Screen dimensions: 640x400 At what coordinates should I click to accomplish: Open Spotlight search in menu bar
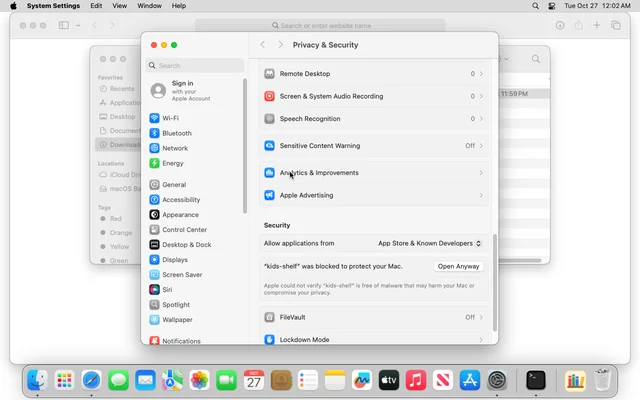pyautogui.click(x=536, y=6)
